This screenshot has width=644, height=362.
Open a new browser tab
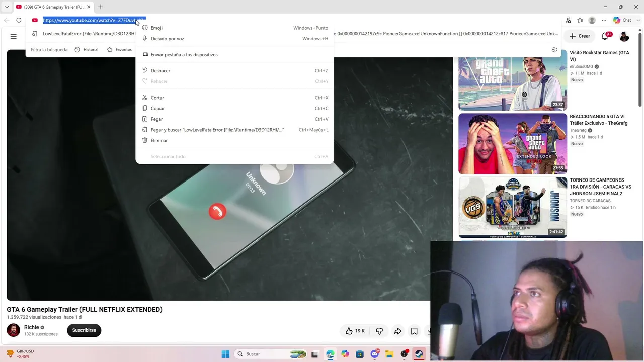[101, 7]
